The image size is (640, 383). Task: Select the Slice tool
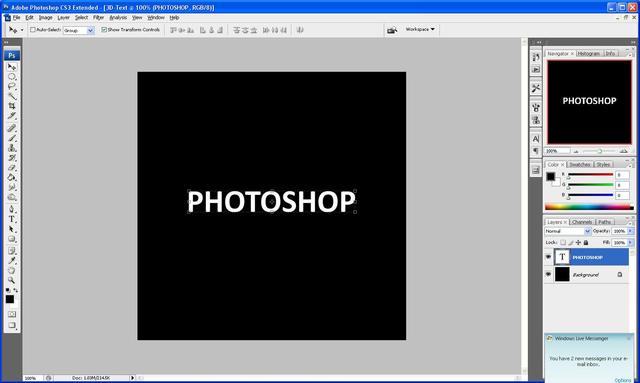pyautogui.click(x=12, y=116)
